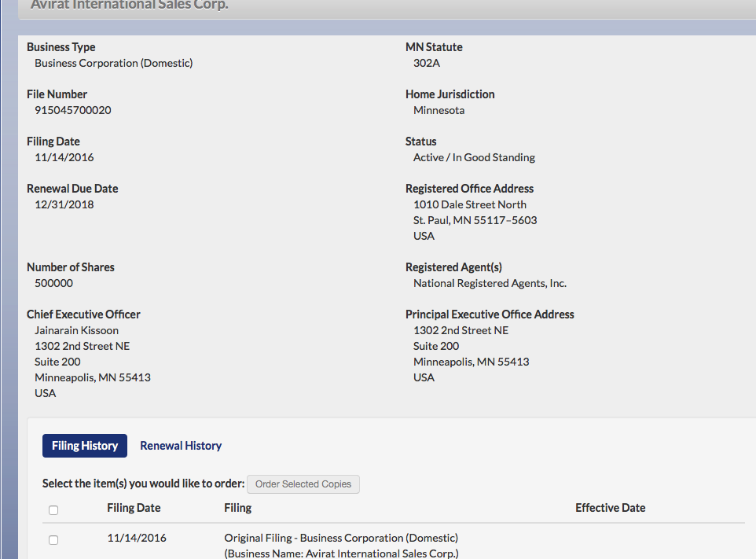Image resolution: width=756 pixels, height=559 pixels.
Task: Click the Filing column header
Action: click(x=237, y=508)
